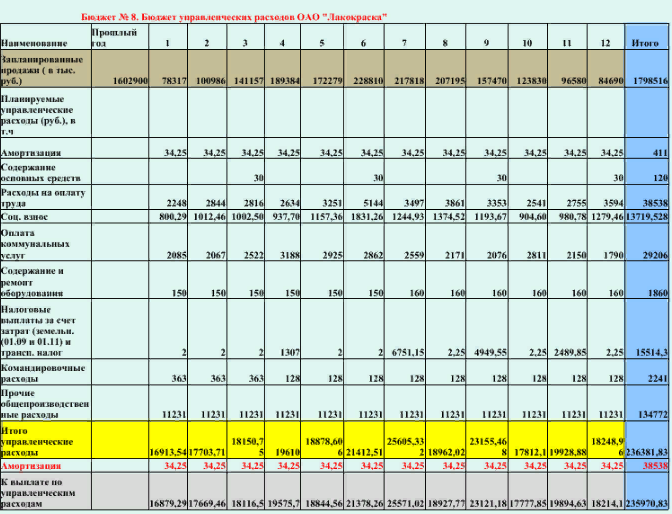Select social contribution value 1831,26
Viewport: 672px width, 514px height.
367,217
